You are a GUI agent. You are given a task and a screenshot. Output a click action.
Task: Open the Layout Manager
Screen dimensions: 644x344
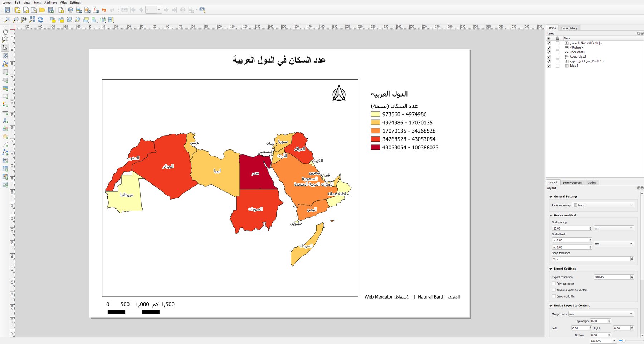[34, 10]
